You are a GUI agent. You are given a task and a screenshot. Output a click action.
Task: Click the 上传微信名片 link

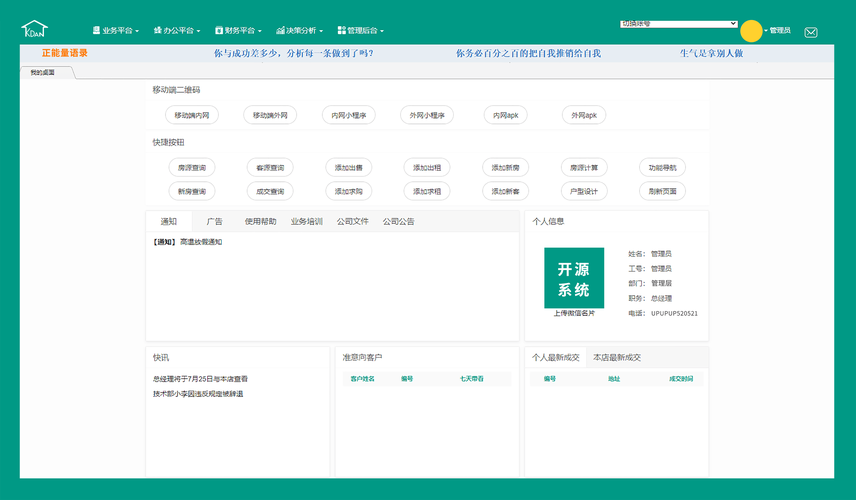tap(574, 313)
